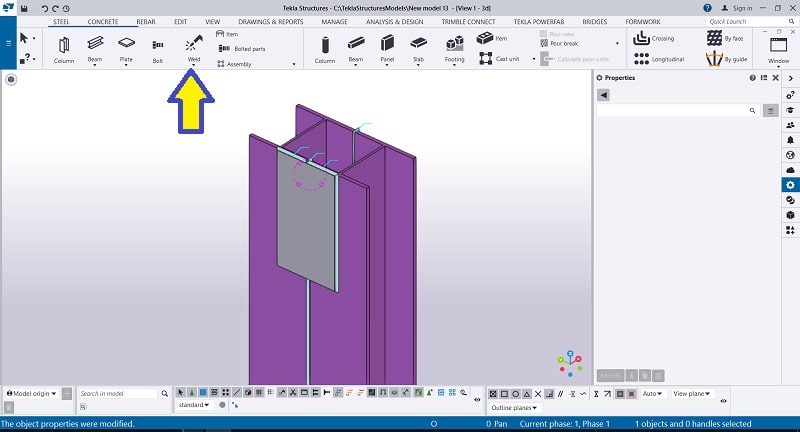Click the notifications bell in side pane
The height and width of the screenshot is (432, 800).
[790, 140]
